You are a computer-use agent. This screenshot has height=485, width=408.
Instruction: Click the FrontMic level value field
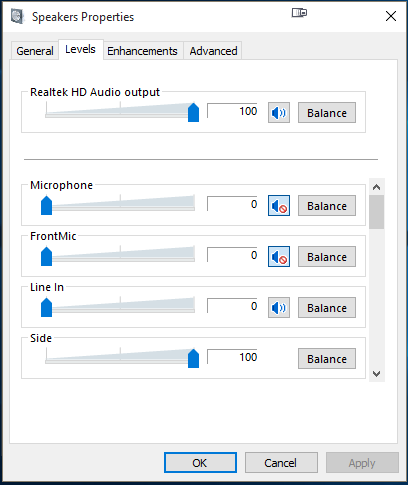232,255
